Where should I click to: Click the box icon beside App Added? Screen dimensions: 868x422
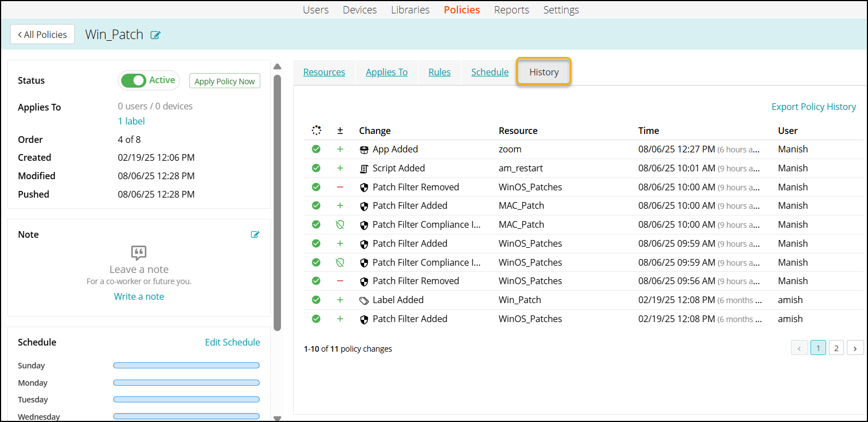pyautogui.click(x=364, y=150)
